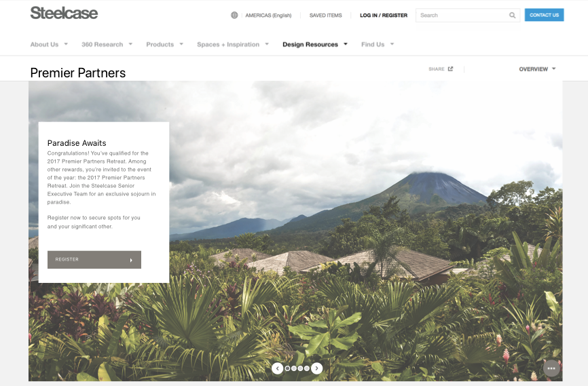Select the second carousel slide dot
Viewport: 588px width, 386px height.
tap(294, 369)
